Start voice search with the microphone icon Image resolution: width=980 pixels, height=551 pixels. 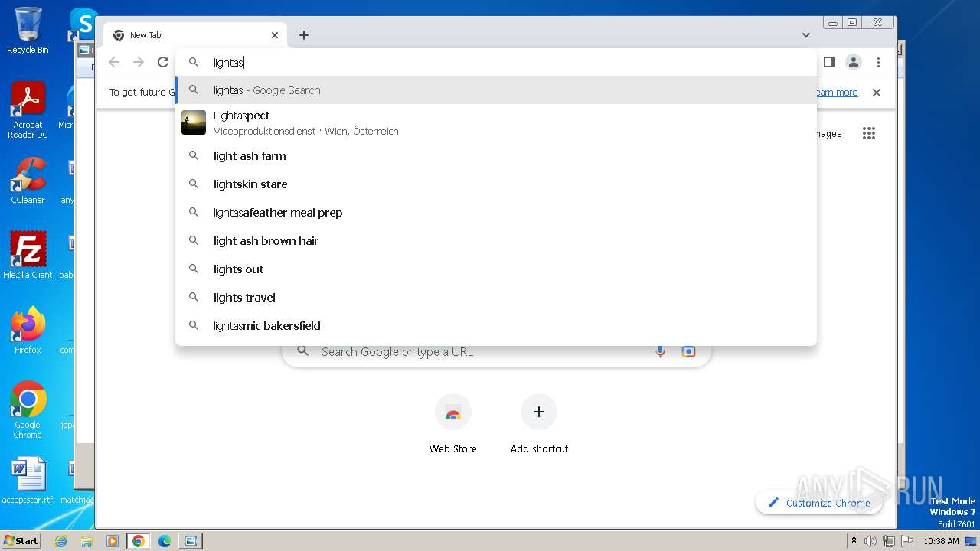coord(660,351)
